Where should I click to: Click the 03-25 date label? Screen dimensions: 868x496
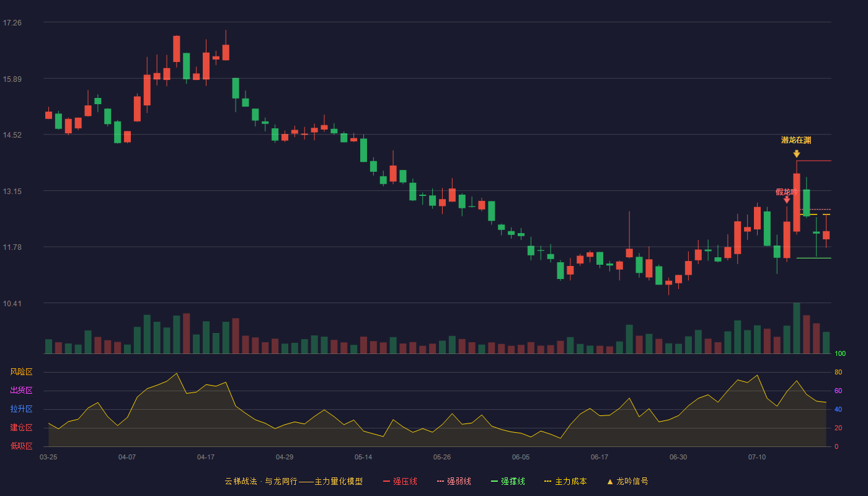click(48, 457)
